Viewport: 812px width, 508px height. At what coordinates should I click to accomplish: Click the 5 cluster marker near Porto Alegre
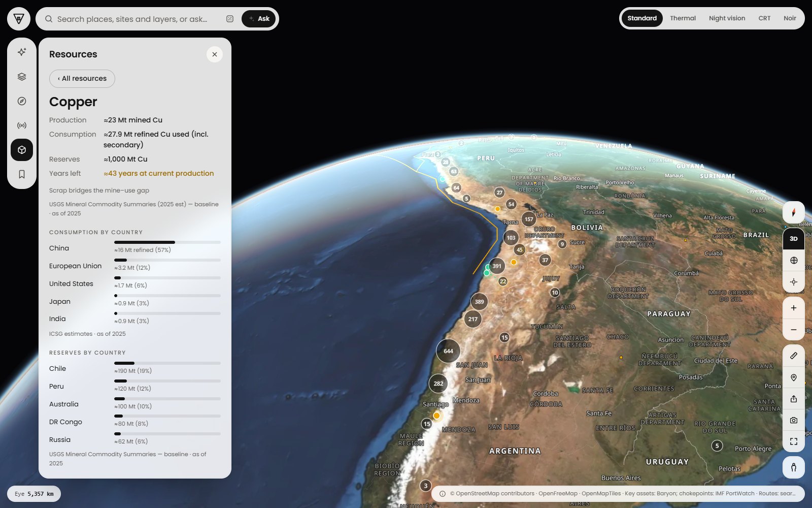tap(717, 446)
